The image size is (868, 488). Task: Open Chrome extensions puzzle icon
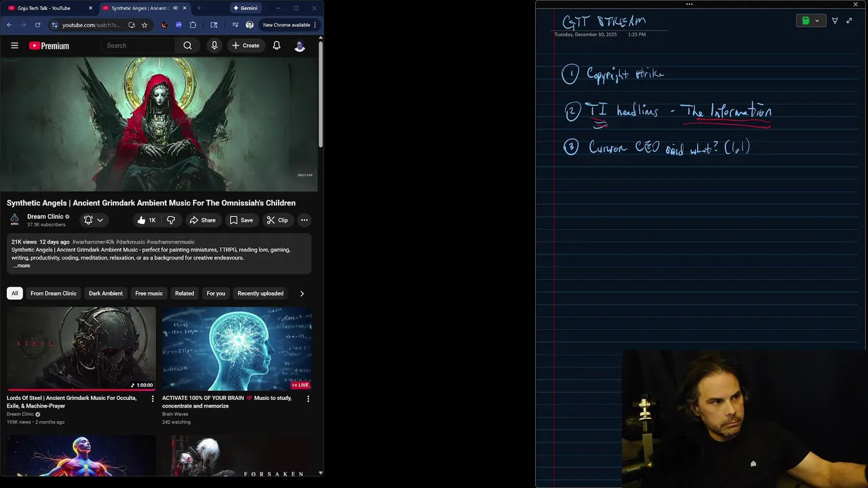point(193,25)
